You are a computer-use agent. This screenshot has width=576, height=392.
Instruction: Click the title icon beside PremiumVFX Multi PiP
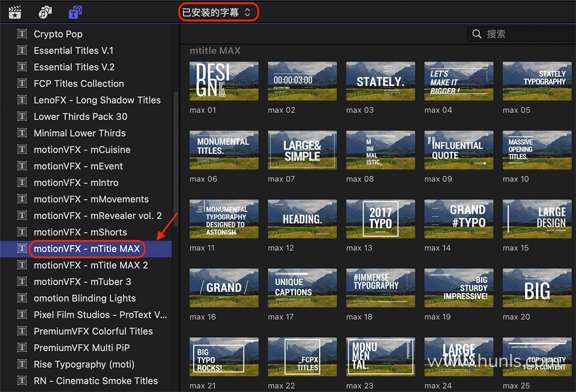coord(22,347)
